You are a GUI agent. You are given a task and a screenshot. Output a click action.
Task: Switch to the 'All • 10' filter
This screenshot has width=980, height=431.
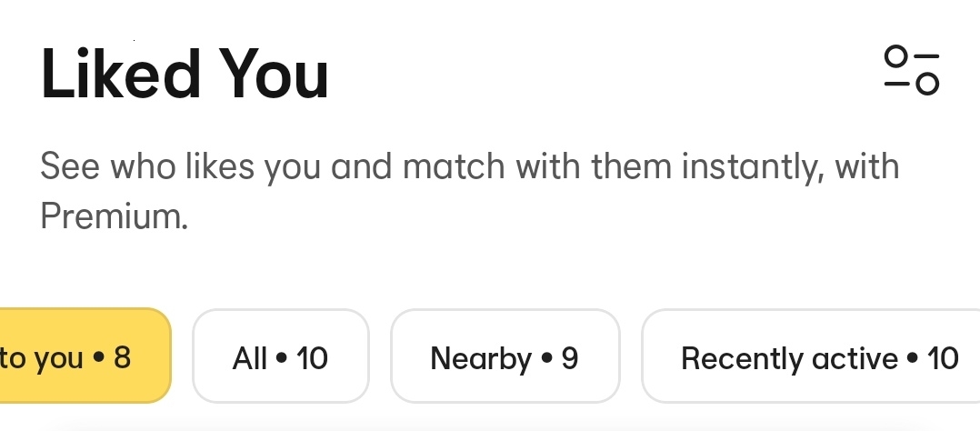pyautogui.click(x=281, y=356)
